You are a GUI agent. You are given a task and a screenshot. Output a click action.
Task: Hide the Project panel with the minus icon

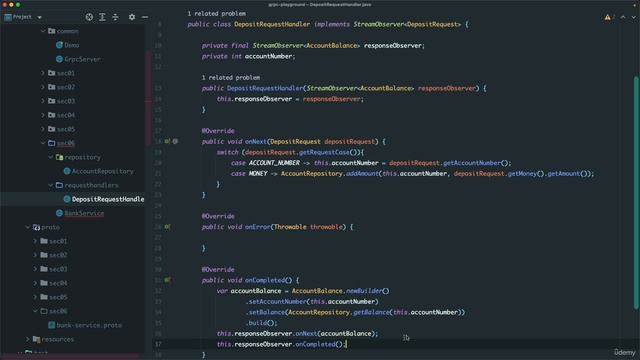145,17
